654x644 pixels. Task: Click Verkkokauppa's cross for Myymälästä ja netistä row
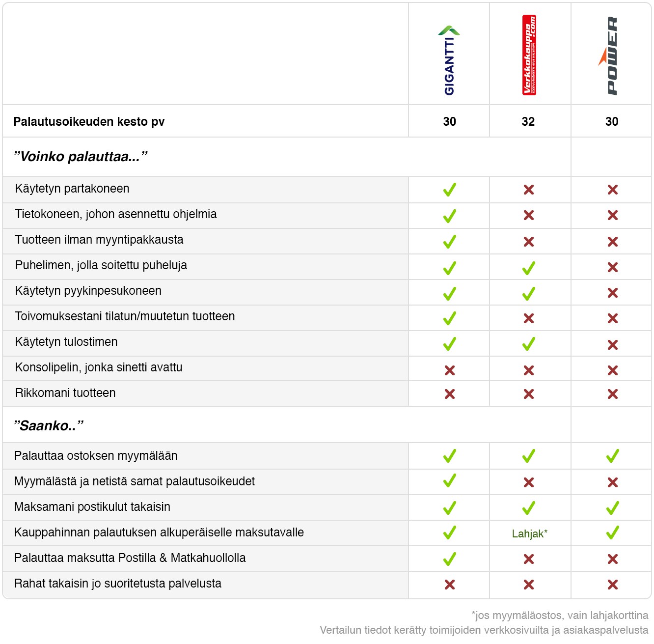click(x=529, y=482)
